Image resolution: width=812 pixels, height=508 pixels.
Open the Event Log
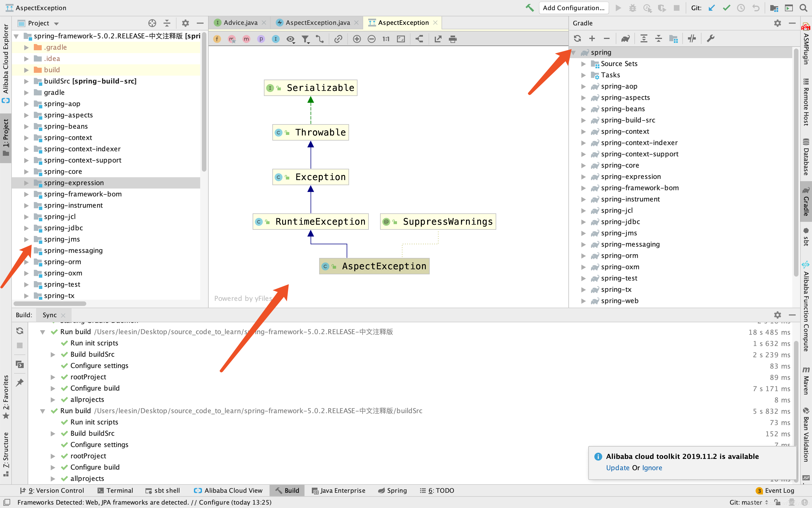pos(775,491)
